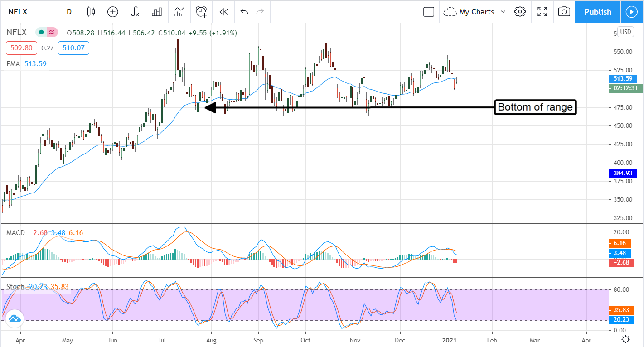Select the Bottom of range annotation label

tap(535, 107)
